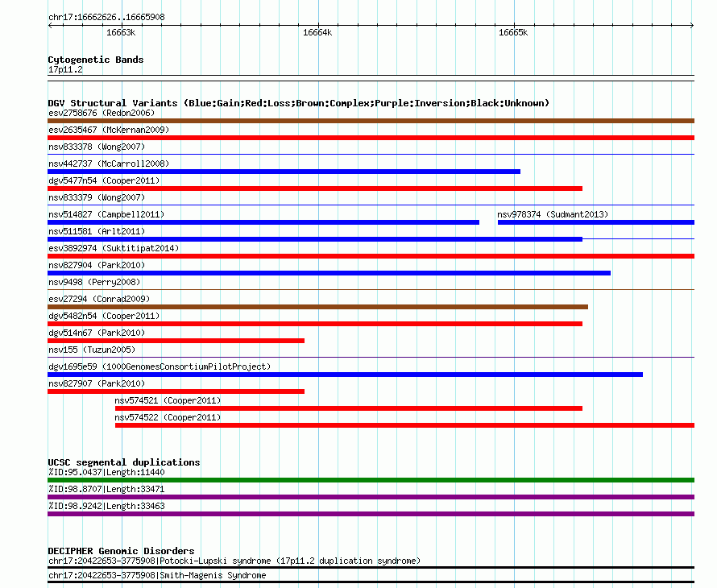Open variant nsv833378 (Wong2007)
Screen dimensions: 717x588
click(x=97, y=147)
